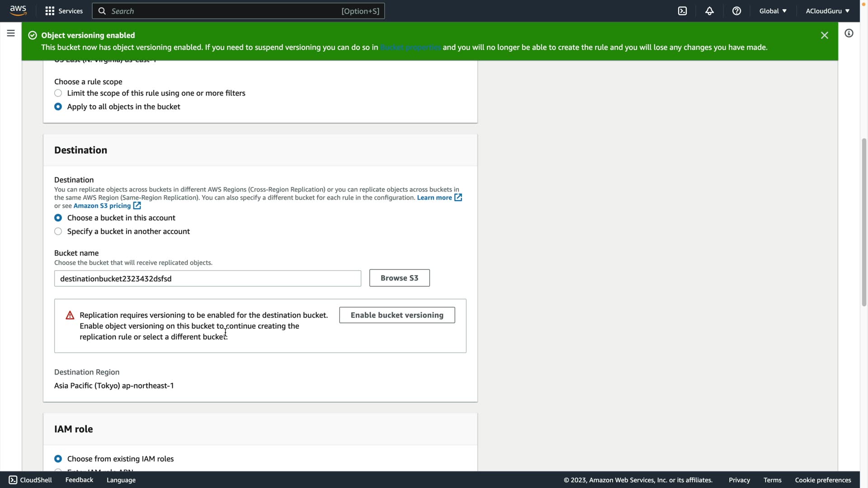Click Enable bucket versioning button

coord(396,315)
